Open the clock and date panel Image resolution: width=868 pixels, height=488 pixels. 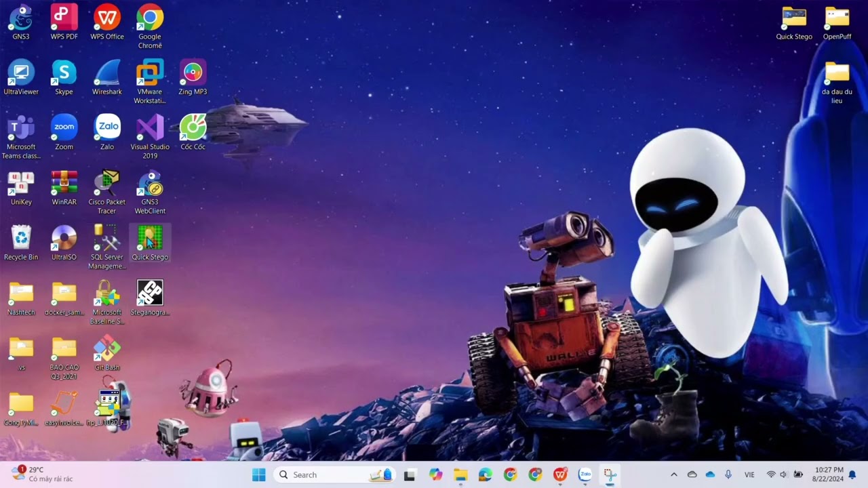click(x=829, y=474)
